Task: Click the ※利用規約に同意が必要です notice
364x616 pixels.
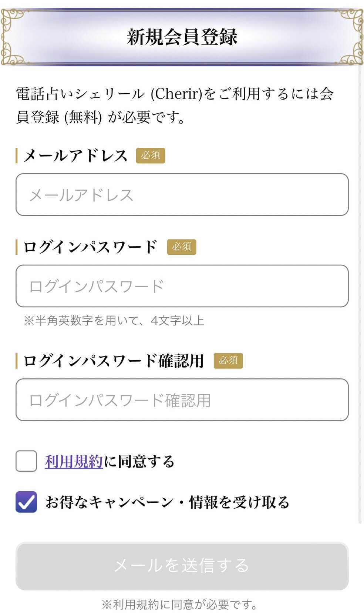Action: click(x=180, y=605)
